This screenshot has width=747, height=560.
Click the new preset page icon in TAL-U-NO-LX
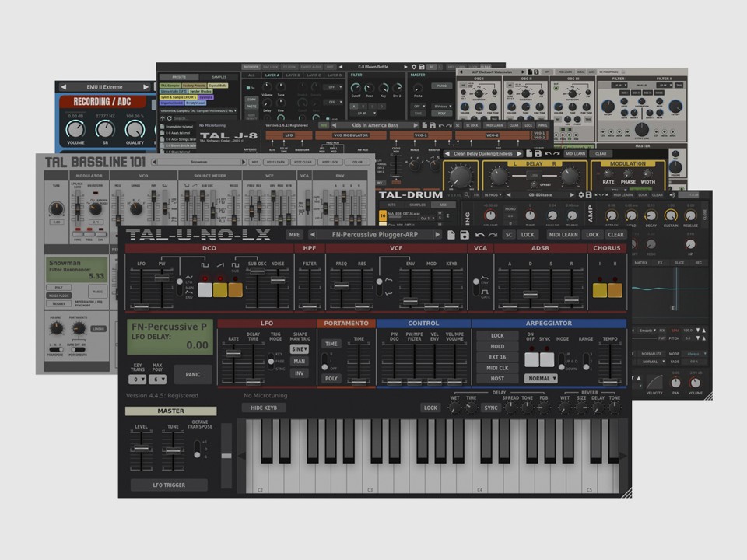click(x=451, y=235)
